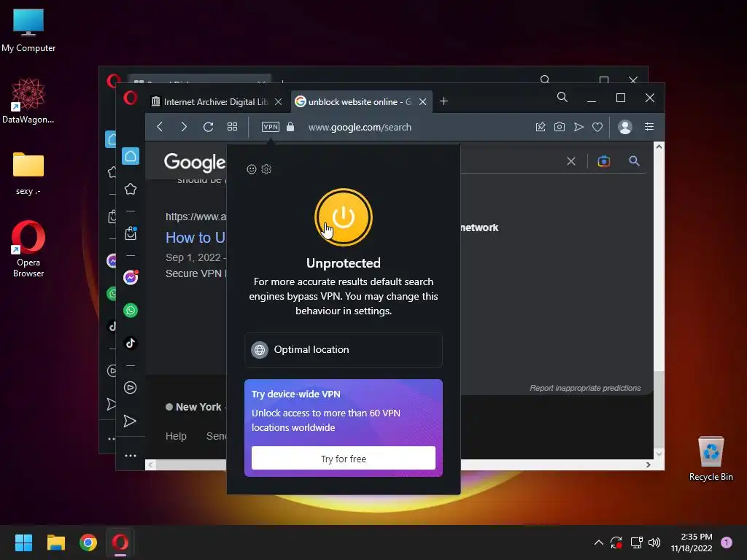747x560 pixels.
Task: Show hidden system tray icons
Action: [599, 542]
